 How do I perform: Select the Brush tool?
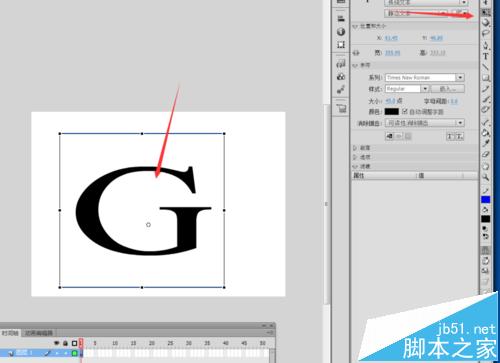[x=486, y=99]
